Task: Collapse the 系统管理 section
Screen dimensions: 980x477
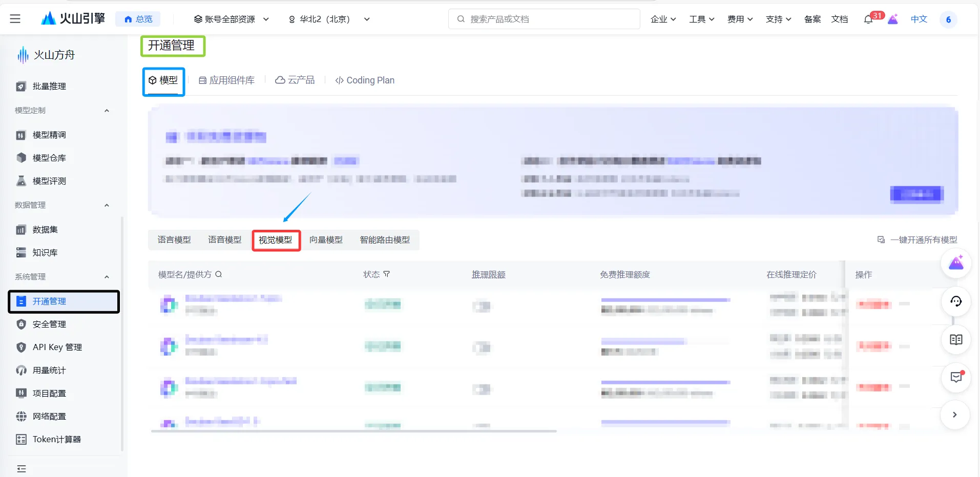Action: point(107,277)
